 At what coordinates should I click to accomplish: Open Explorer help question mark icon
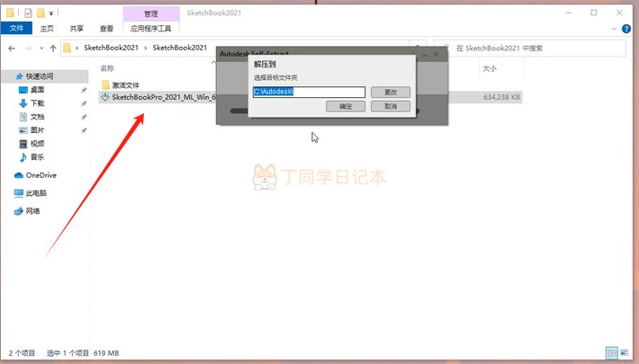tap(626, 29)
